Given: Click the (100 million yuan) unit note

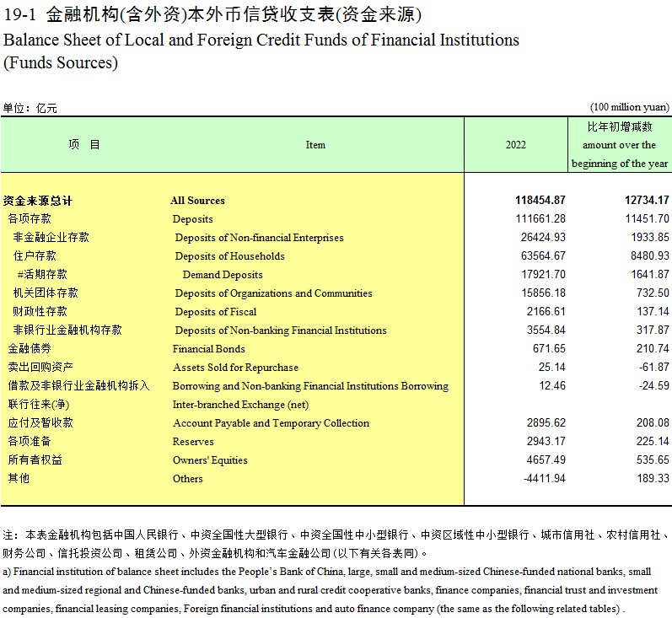Looking at the screenshot, I should pos(630,107).
